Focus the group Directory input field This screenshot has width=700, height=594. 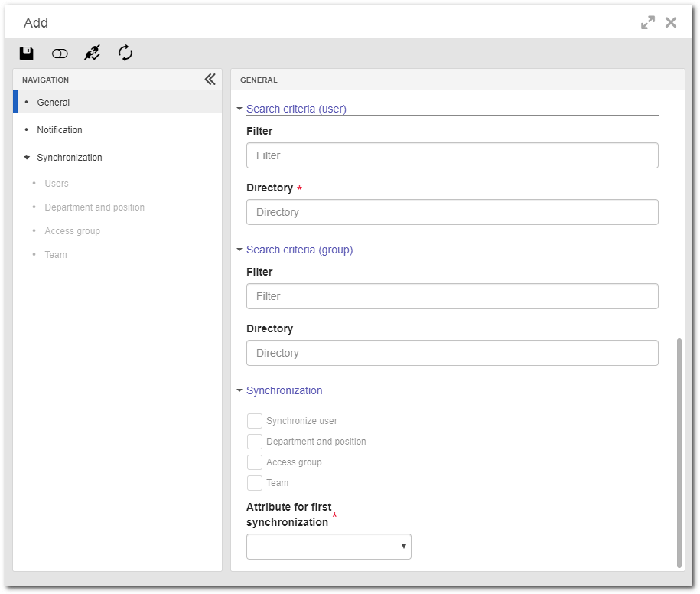tap(452, 353)
